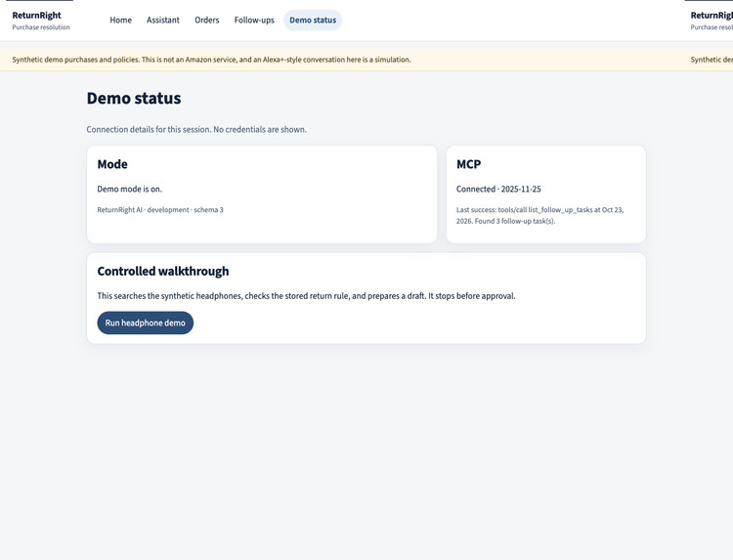Screen dimensions: 733x560
Task: Click the MCP card heading
Action: click(x=468, y=164)
